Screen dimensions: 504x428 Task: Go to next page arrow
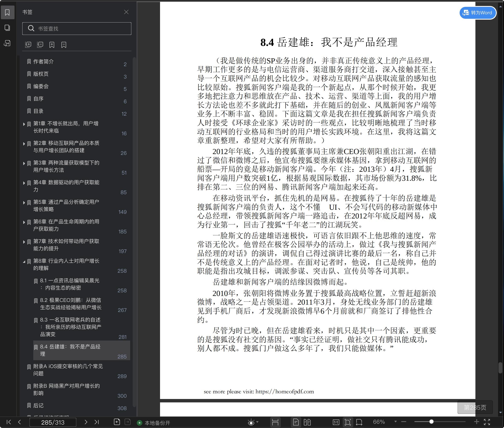[86, 422]
